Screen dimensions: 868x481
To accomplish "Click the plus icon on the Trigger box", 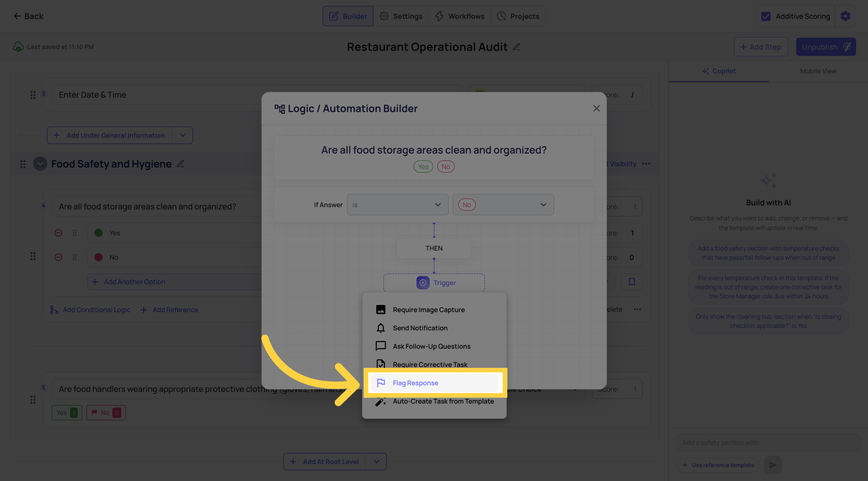I will pyautogui.click(x=423, y=283).
